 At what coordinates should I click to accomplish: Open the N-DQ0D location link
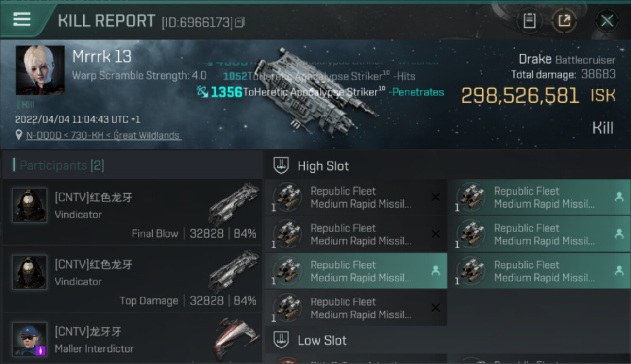pyautogui.click(x=102, y=136)
